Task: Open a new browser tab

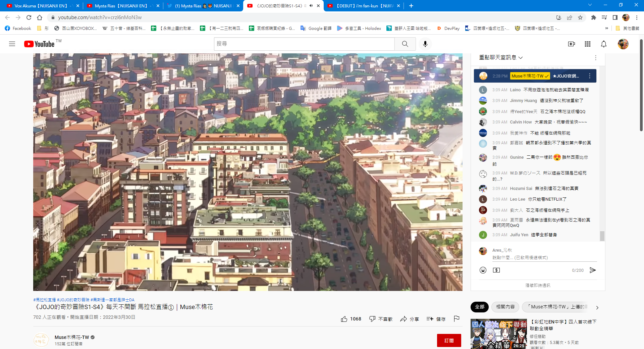Action: point(411,6)
